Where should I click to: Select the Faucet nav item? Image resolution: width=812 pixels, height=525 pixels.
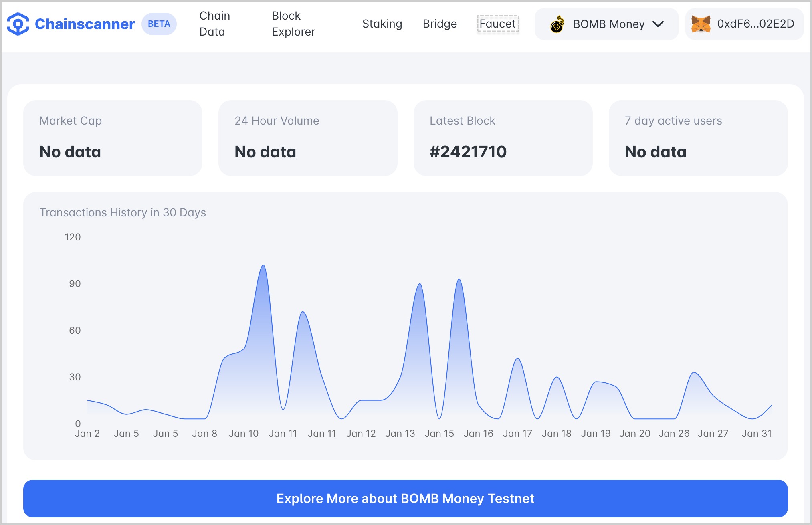pos(498,24)
